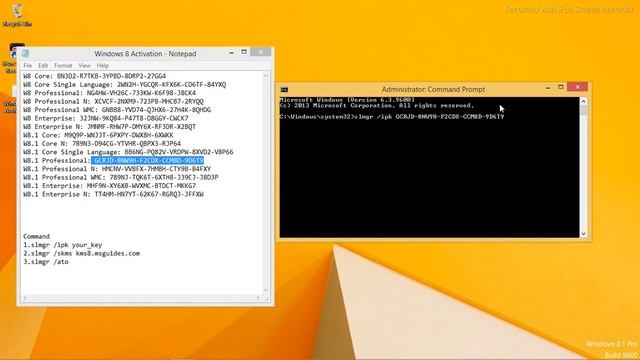The height and width of the screenshot is (360, 640).
Task: Minimize the Administrator Command Prompt window
Action: [548, 87]
